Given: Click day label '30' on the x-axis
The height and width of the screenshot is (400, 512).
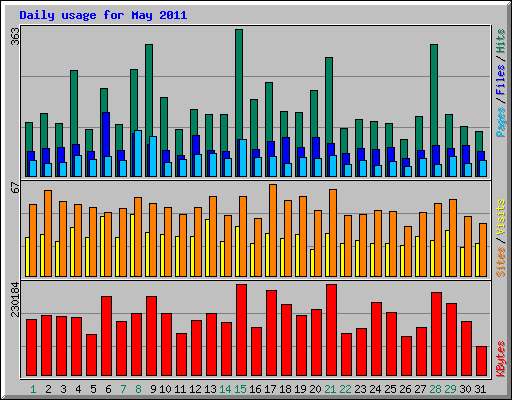Looking at the screenshot, I should (465, 389).
